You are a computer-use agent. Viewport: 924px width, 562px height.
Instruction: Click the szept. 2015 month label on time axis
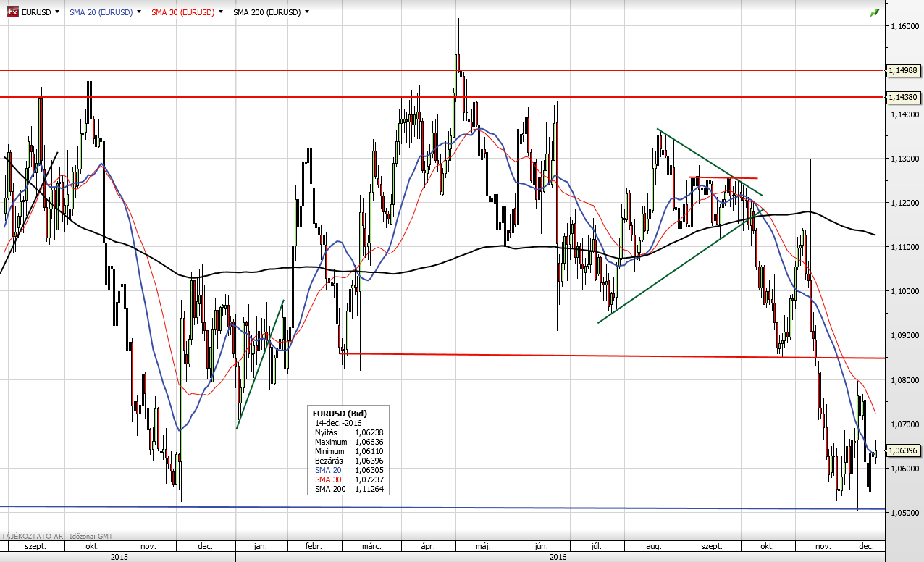(35, 547)
